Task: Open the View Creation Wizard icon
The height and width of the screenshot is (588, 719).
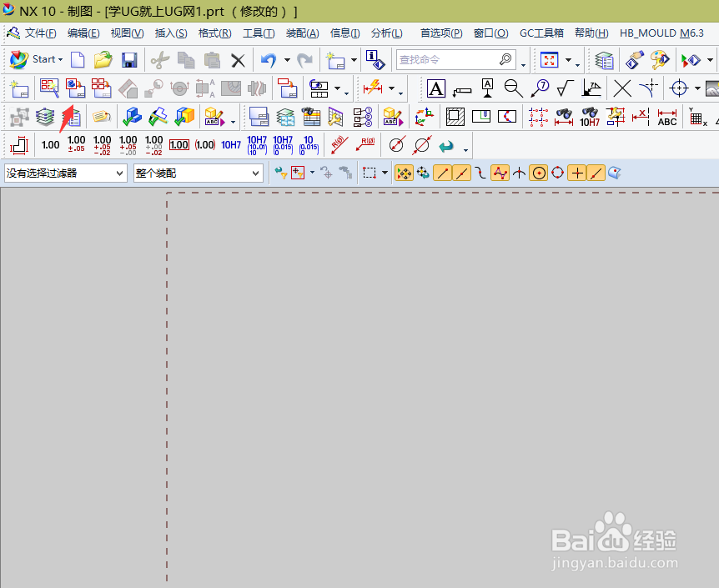Action: click(49, 88)
